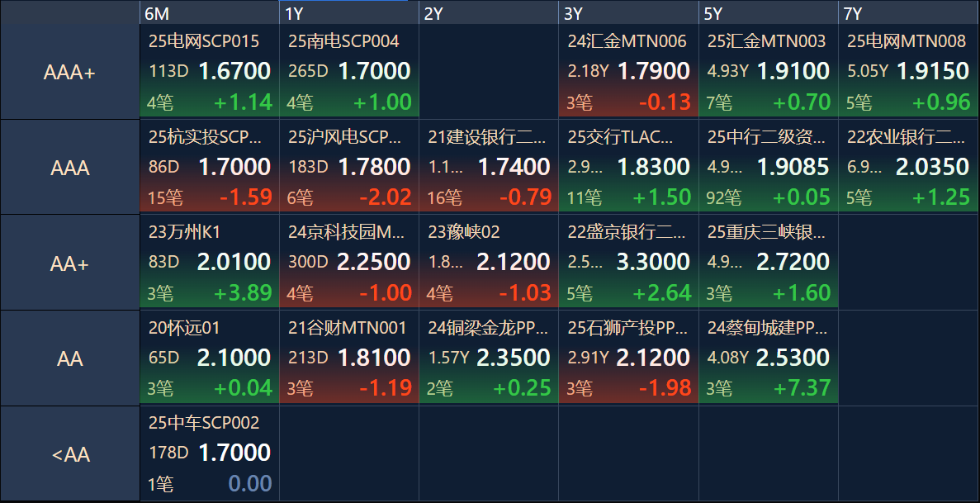Click the <AA rating row label
Screen dimensions: 980x503
point(69,454)
